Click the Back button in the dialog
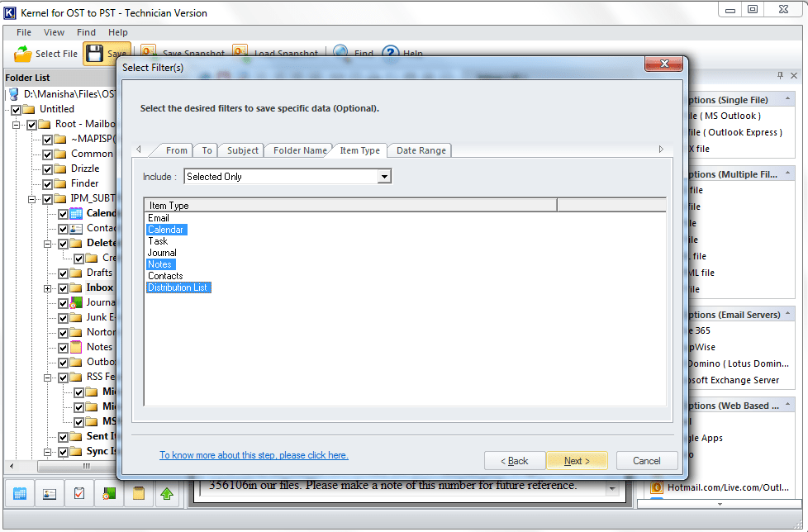Image resolution: width=808 pixels, height=532 pixels. 514,461
